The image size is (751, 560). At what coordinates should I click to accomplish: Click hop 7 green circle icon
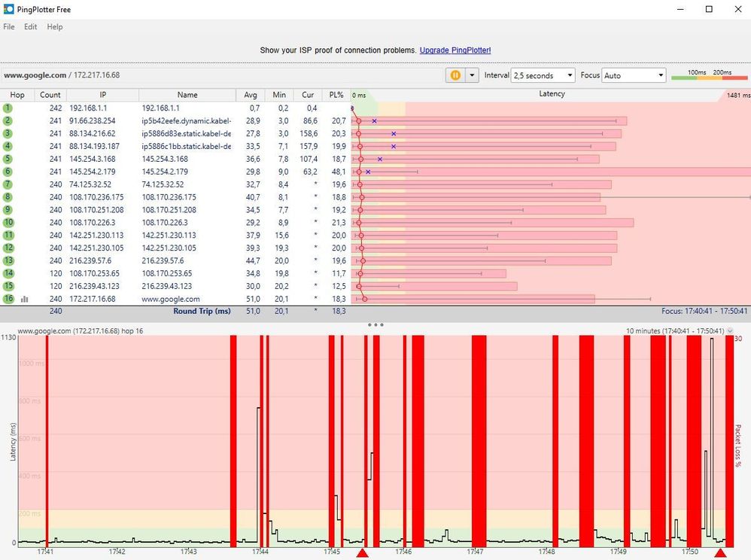tap(8, 184)
